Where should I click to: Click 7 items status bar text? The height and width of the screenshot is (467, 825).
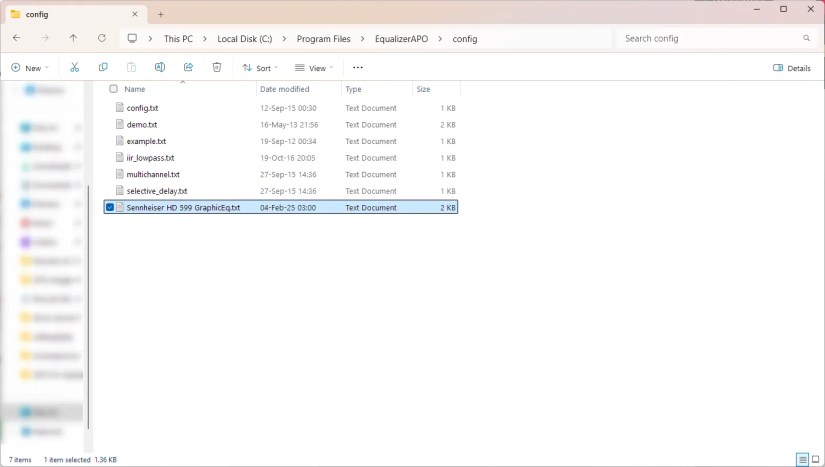pyautogui.click(x=20, y=460)
